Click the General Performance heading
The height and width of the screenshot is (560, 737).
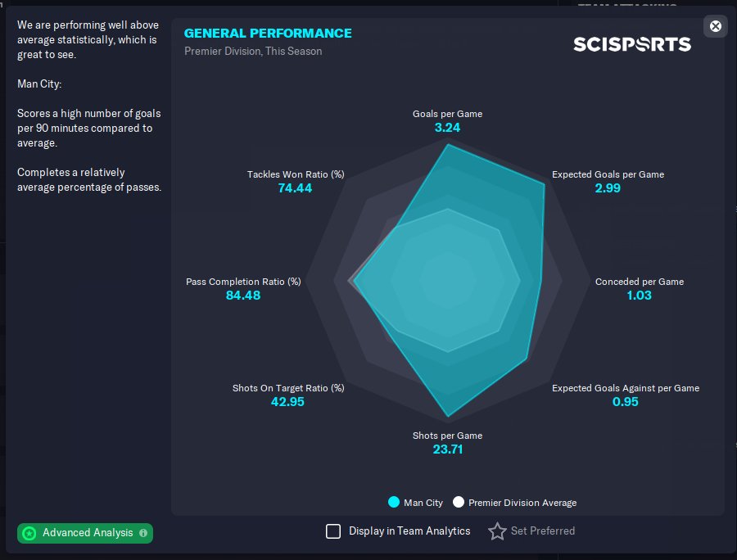click(268, 34)
